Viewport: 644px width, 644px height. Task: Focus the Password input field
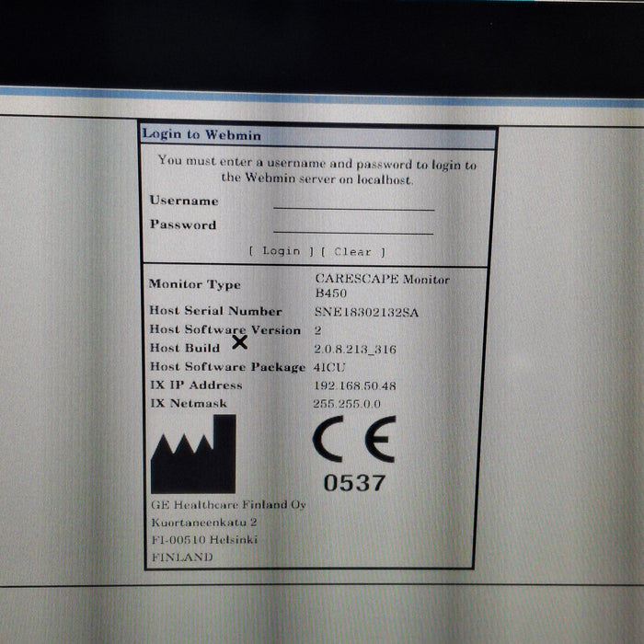[x=353, y=225]
